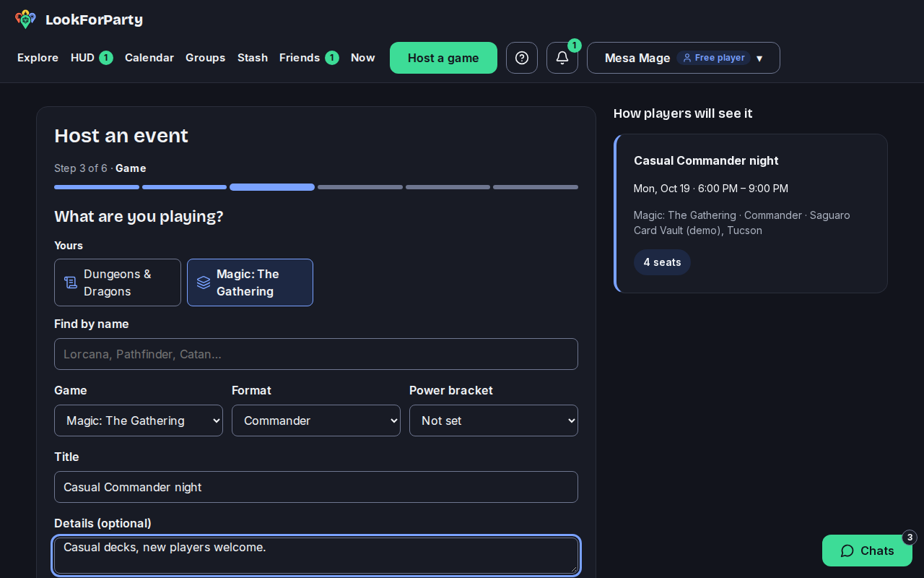
Task: Open the Game dropdown
Action: [x=139, y=420]
